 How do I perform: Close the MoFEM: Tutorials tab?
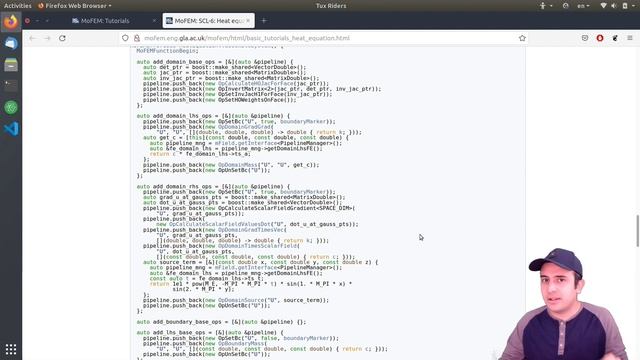pyautogui.click(x=154, y=20)
